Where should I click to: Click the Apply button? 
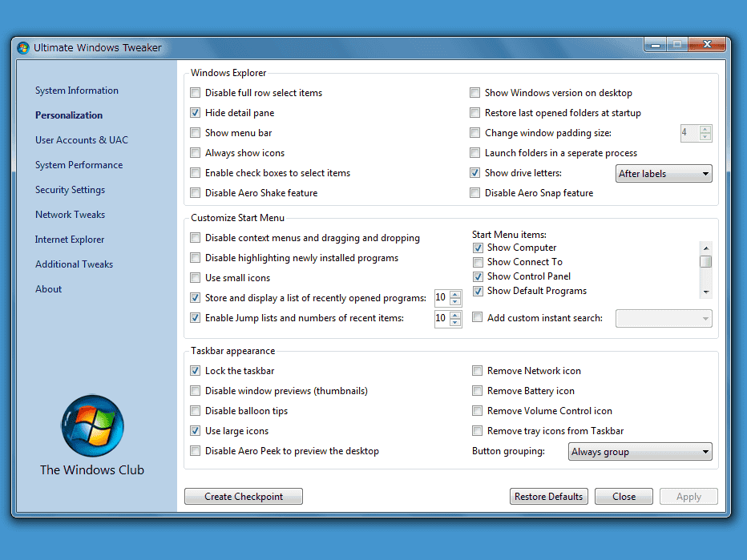[688, 496]
